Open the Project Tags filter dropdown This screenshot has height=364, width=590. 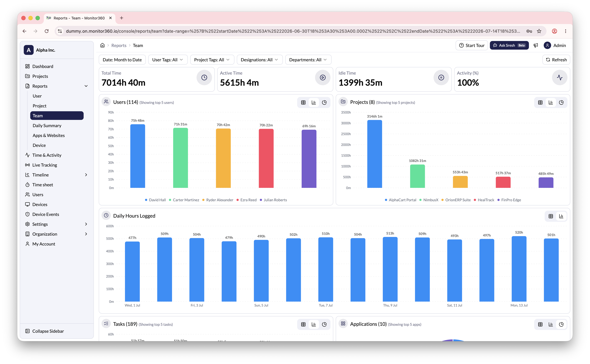[x=212, y=60]
